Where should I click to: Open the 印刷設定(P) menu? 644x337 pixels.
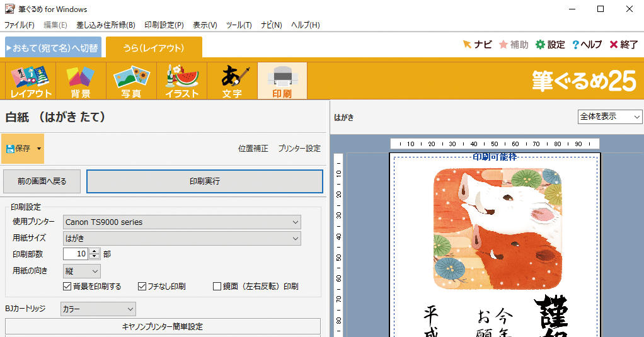[164, 25]
